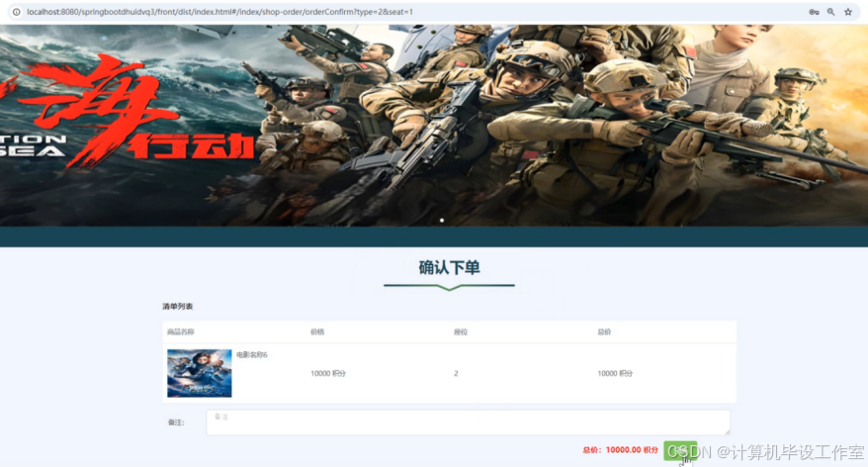Click the green submit order button
The width and height of the screenshot is (868, 467).
pyautogui.click(x=680, y=450)
